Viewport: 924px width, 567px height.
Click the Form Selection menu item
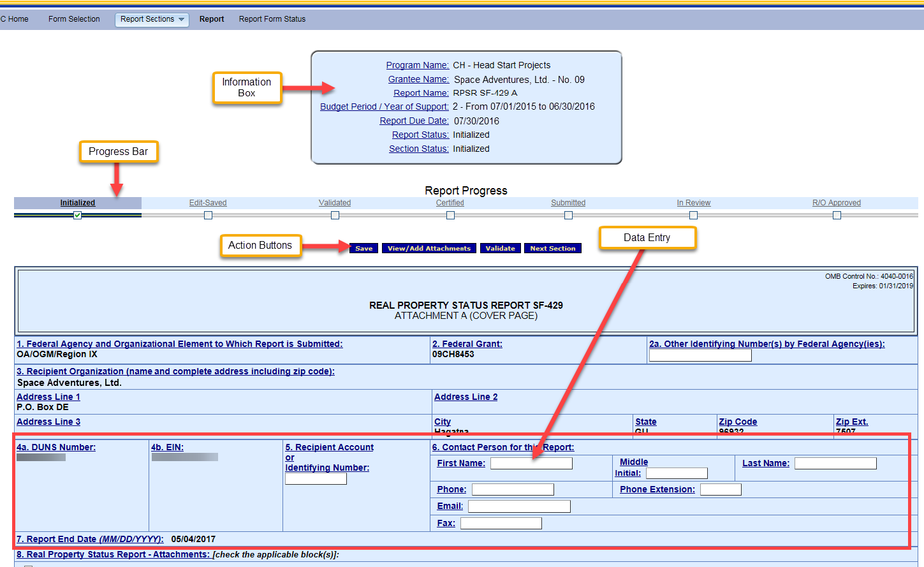[74, 19]
